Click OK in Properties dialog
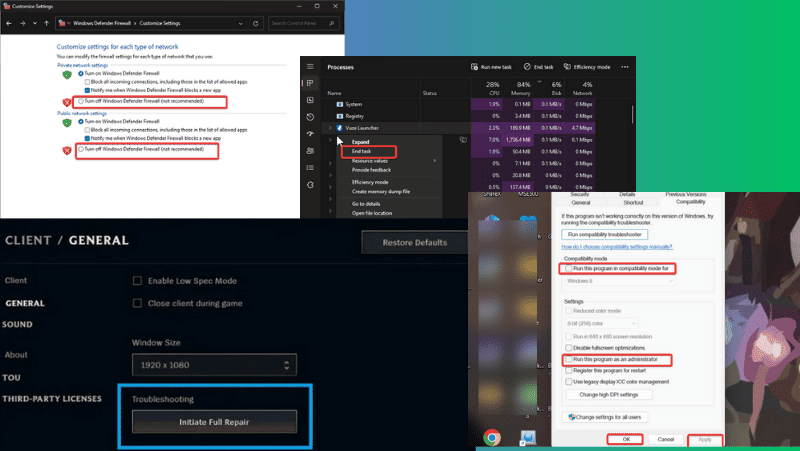Image resolution: width=800 pixels, height=451 pixels. click(x=626, y=439)
